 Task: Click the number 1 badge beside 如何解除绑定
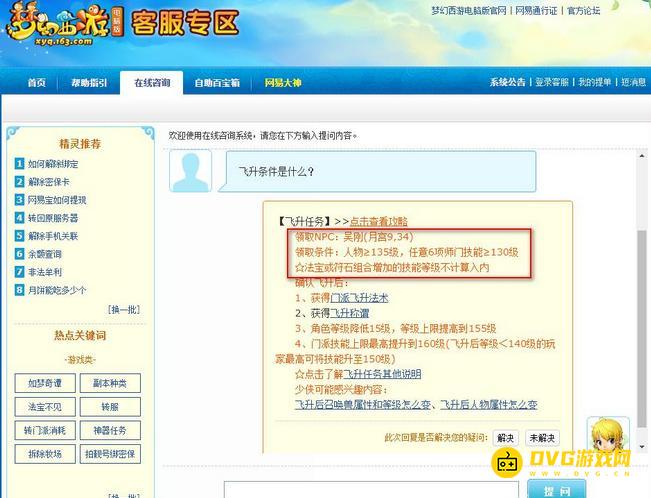[x=19, y=164]
